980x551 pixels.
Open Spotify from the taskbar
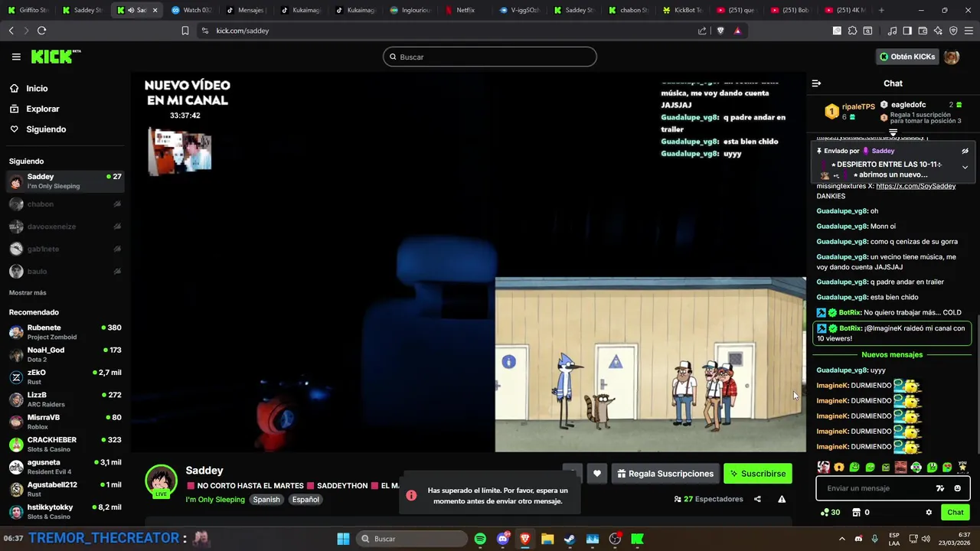(480, 539)
